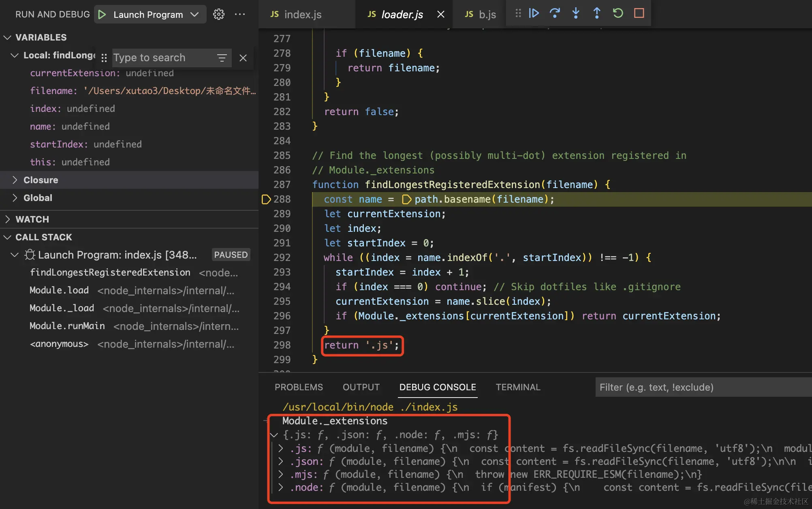Expand the Closure scope
This screenshot has width=812, height=509.
(15, 180)
